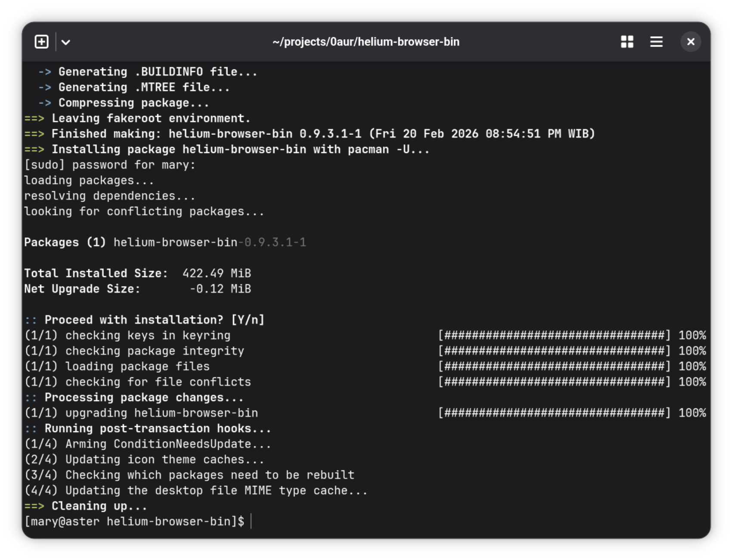Click the 'Net Upgrade Size' value

pos(220,289)
